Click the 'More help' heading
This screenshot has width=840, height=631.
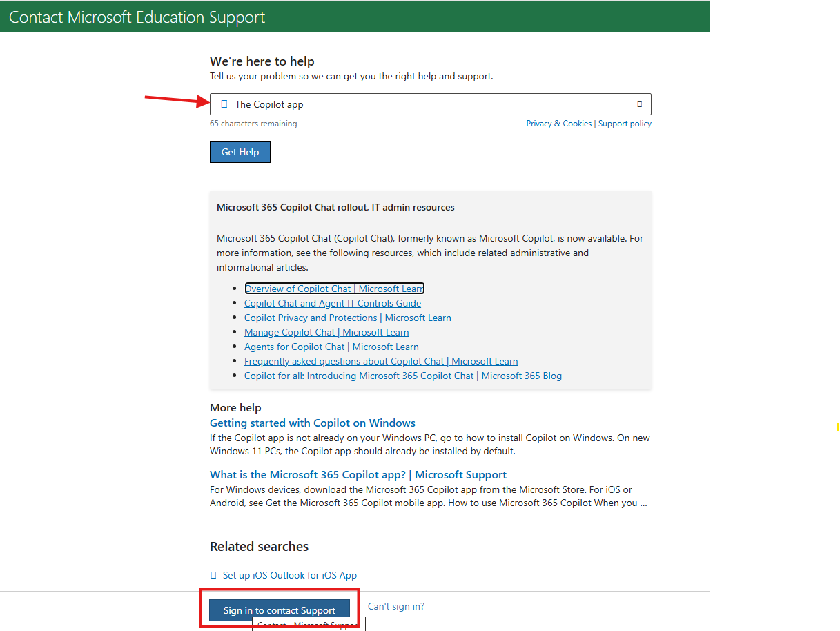(x=235, y=407)
